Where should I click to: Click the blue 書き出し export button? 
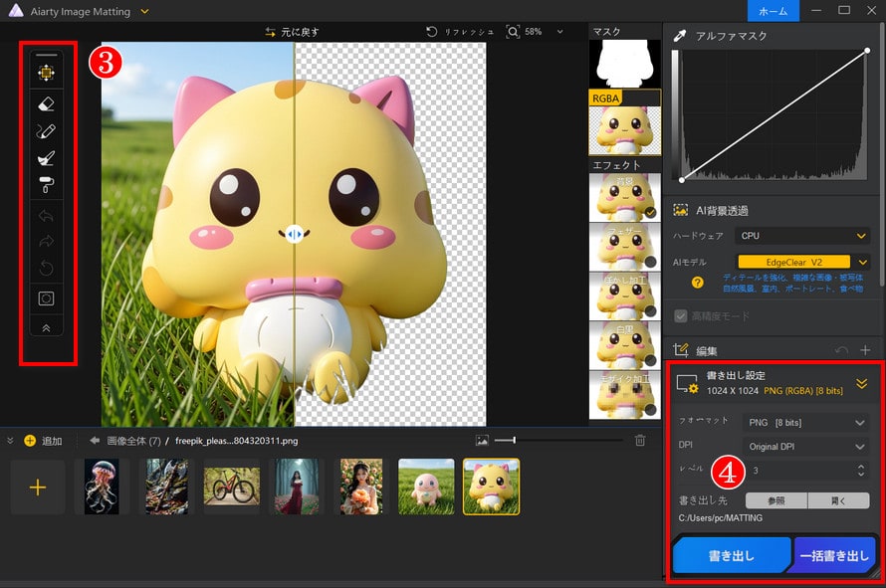click(x=731, y=557)
